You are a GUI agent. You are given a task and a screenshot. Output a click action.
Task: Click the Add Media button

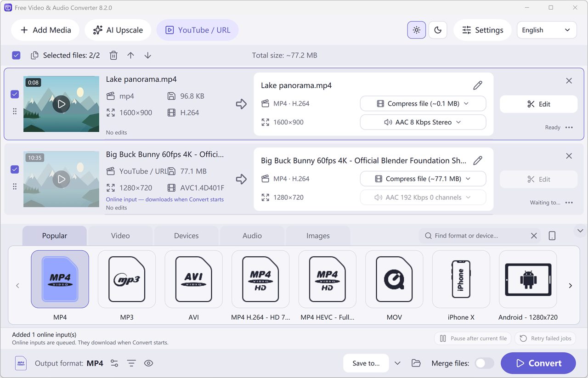pyautogui.click(x=45, y=30)
